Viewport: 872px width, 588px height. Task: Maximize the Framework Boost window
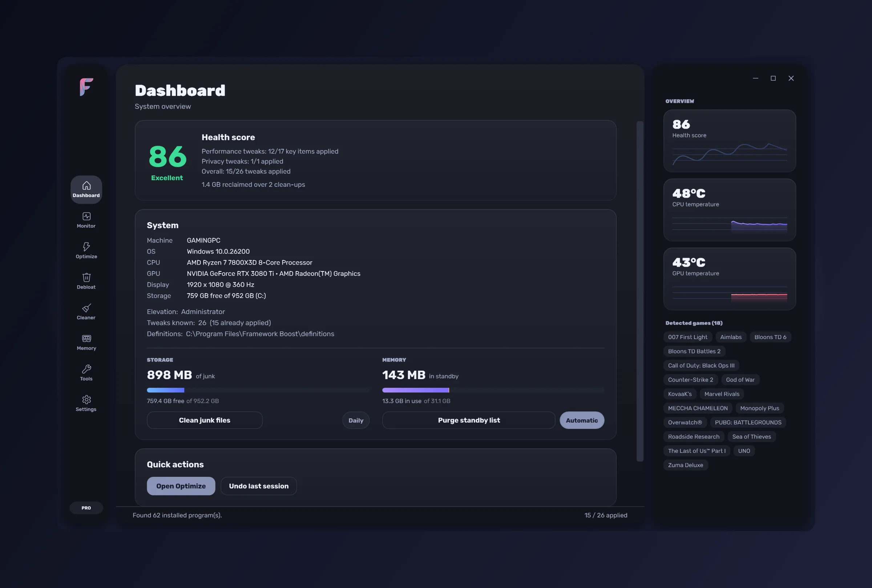773,78
